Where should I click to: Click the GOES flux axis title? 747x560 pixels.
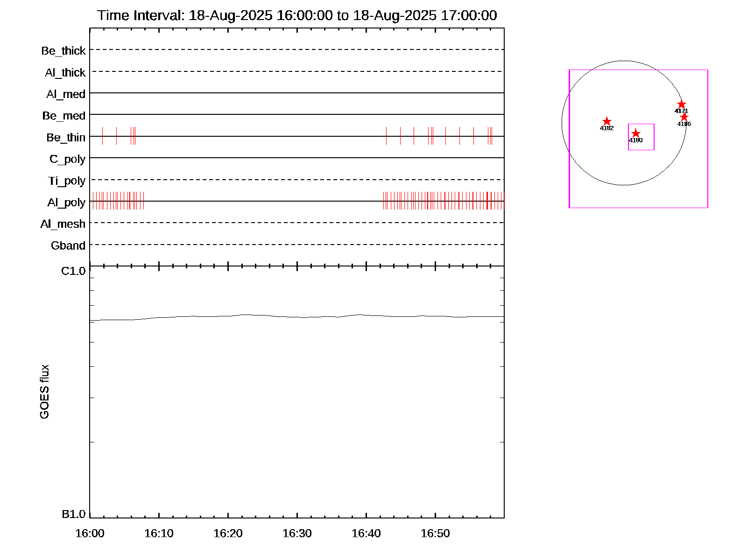tap(44, 392)
